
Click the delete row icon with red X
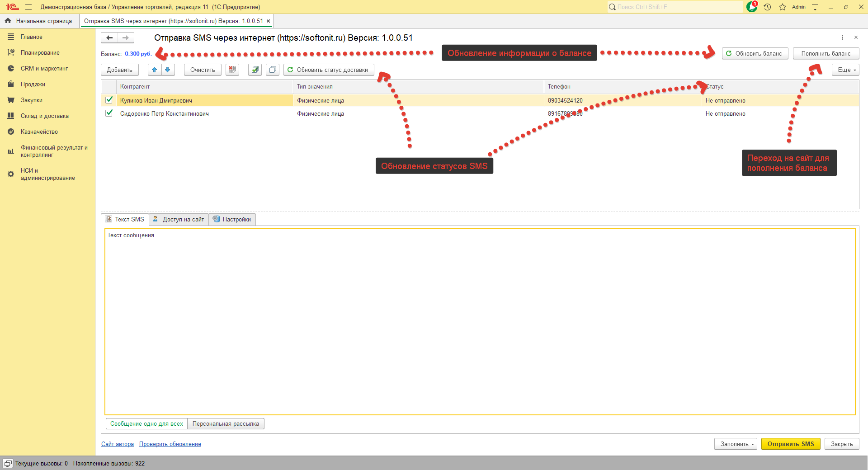pos(232,70)
